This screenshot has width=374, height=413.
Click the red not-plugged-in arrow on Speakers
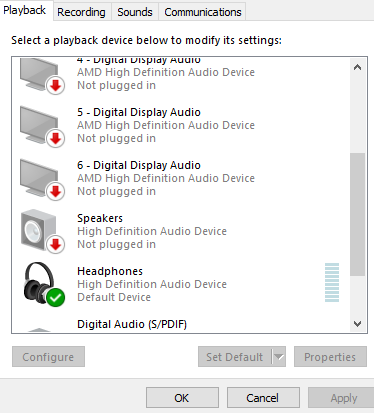(56, 244)
